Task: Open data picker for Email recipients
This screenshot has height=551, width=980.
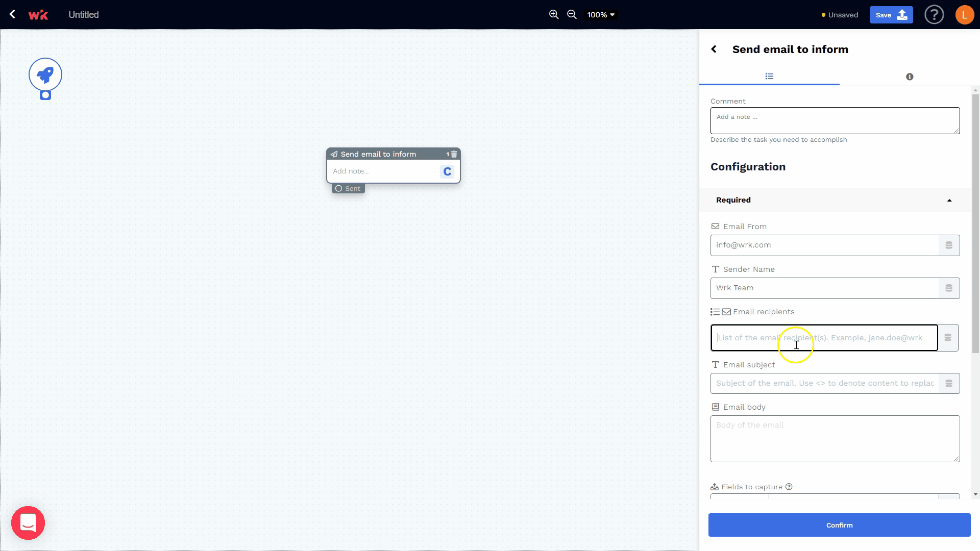Action: [x=948, y=338]
